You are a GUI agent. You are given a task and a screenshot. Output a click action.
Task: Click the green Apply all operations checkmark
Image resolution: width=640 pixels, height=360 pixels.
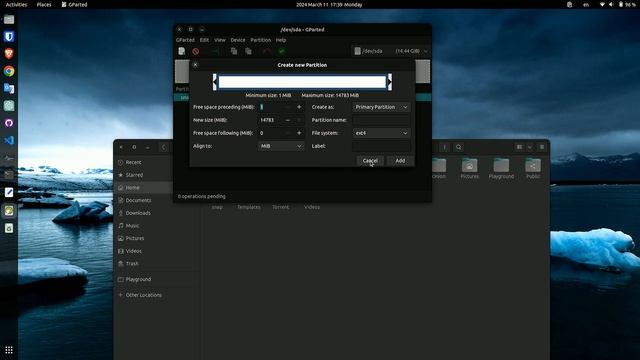click(x=281, y=51)
